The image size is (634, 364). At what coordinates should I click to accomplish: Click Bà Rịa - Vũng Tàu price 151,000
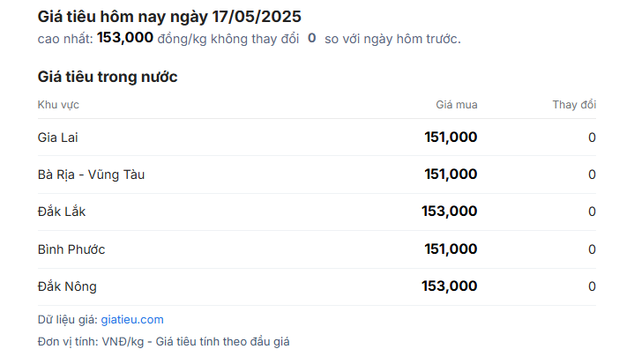click(451, 175)
